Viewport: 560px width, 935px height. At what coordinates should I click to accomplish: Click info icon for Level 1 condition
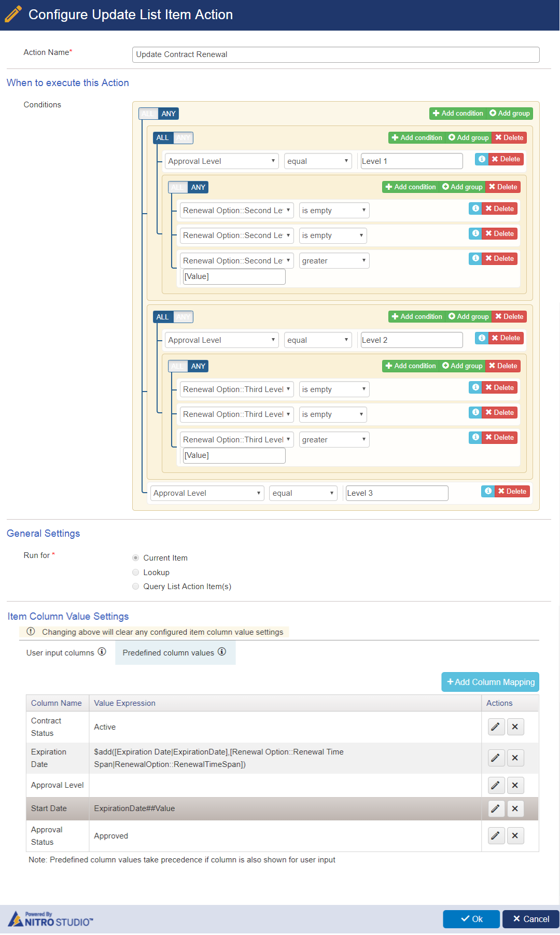click(x=482, y=159)
